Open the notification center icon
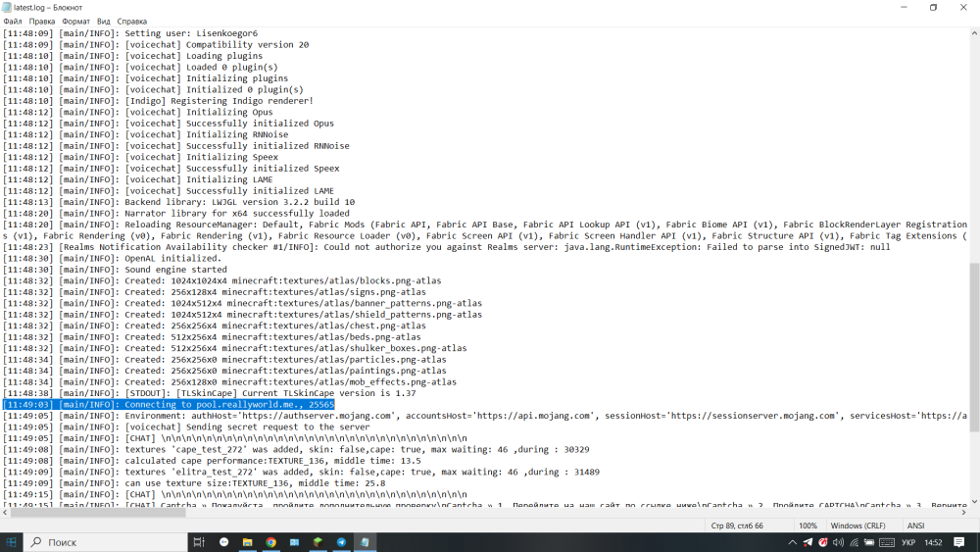Screen dimensions: 980x552 click(x=959, y=542)
